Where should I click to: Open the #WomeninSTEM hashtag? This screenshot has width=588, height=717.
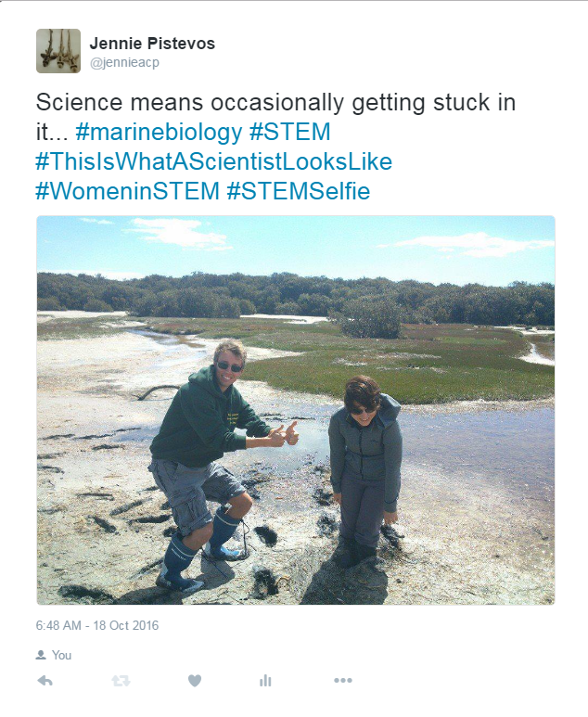[128, 191]
